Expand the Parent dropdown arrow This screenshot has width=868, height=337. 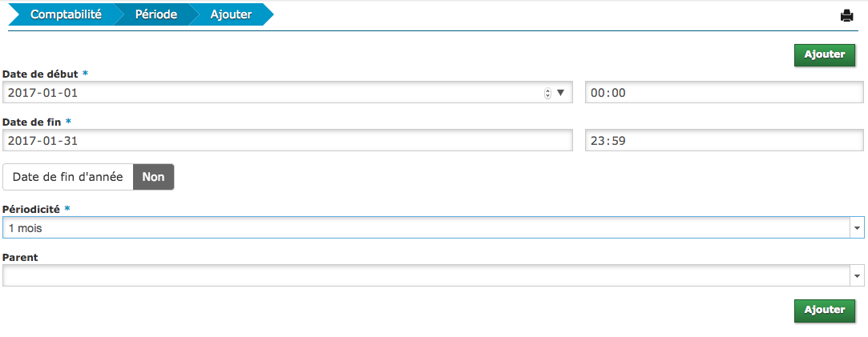(x=857, y=276)
